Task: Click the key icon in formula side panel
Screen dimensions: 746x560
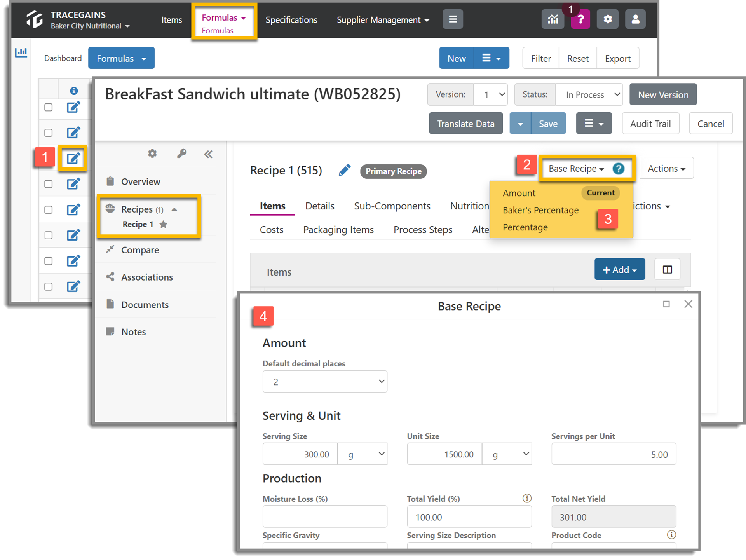Action: coord(182,154)
